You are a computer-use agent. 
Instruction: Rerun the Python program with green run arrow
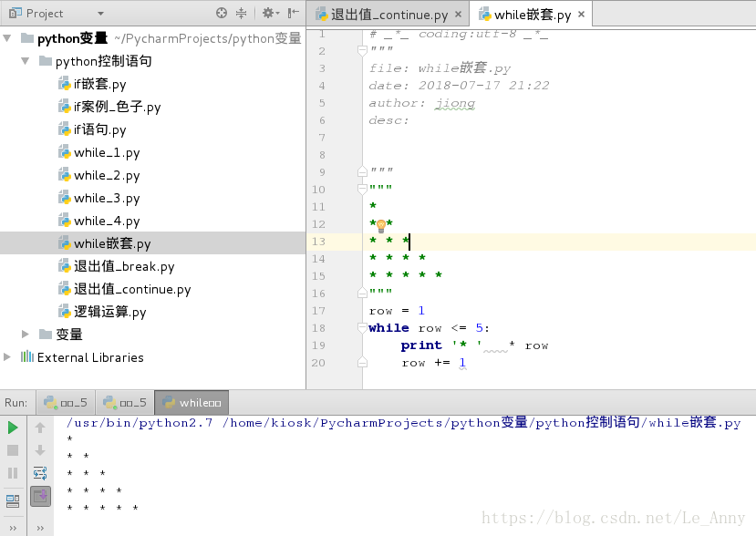point(12,426)
